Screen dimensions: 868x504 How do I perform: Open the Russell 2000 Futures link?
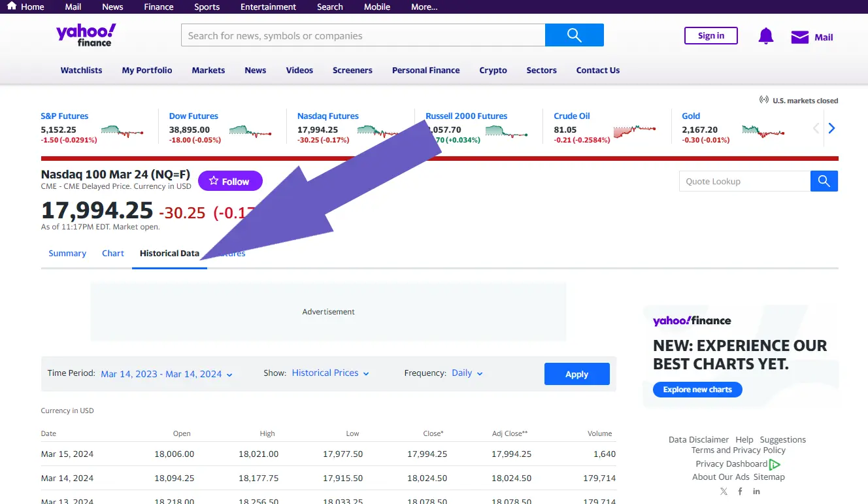pos(466,116)
